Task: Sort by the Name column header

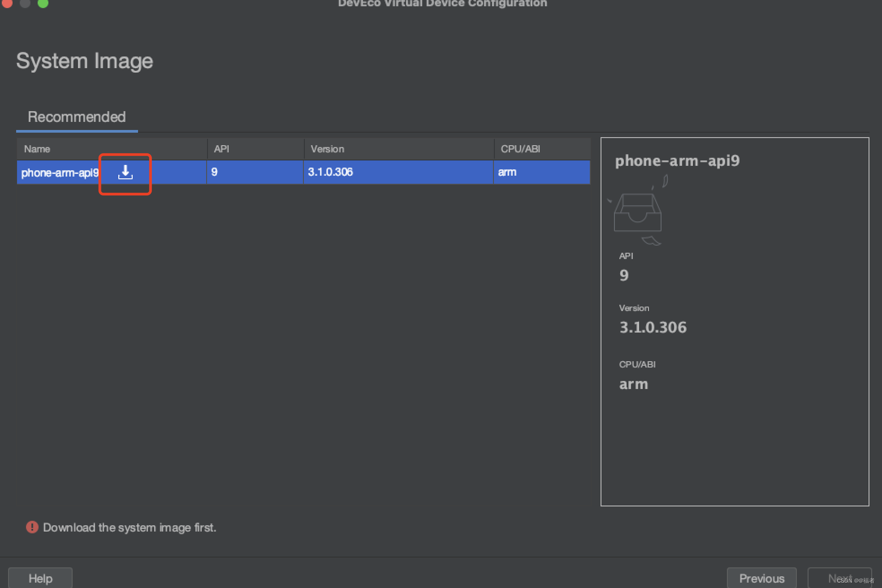Action: 37,149
